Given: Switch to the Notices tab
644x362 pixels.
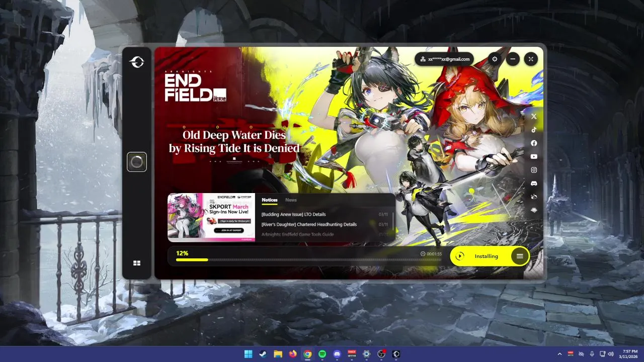Looking at the screenshot, I should click(270, 200).
